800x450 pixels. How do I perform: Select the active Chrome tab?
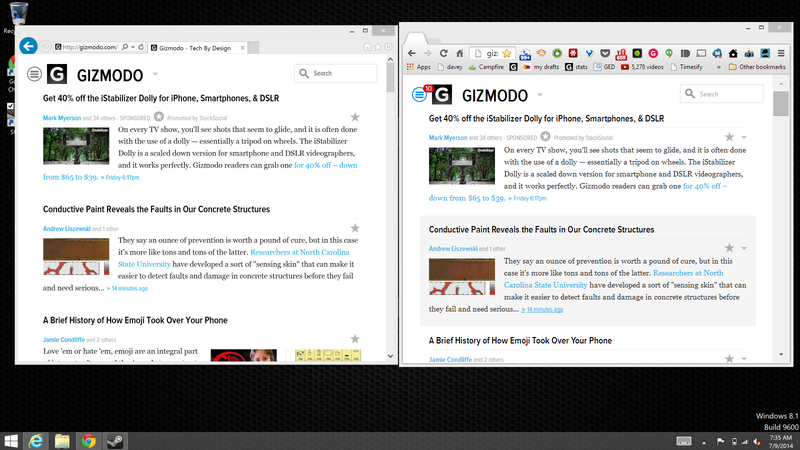(416, 38)
